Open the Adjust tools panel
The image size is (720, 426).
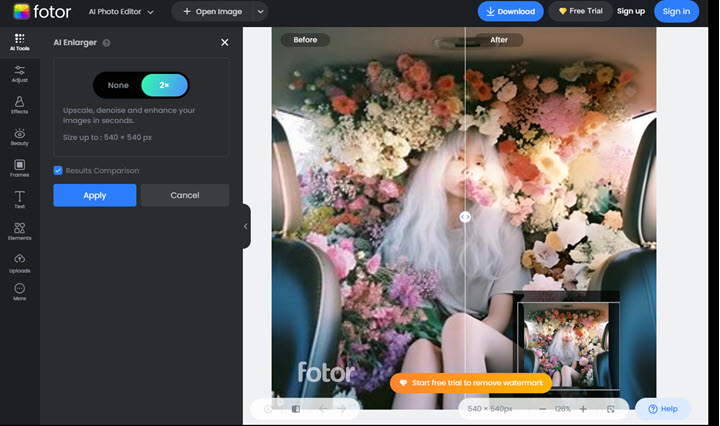[x=19, y=72]
